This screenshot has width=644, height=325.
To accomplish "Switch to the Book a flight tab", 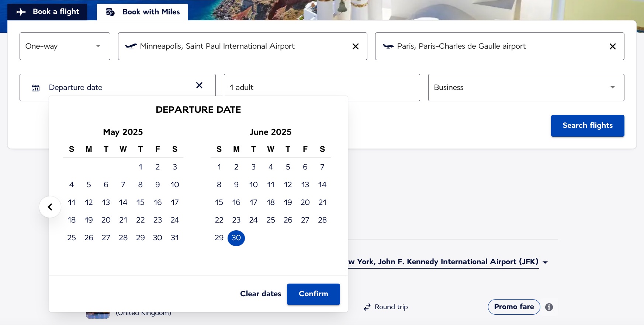I will [x=47, y=11].
